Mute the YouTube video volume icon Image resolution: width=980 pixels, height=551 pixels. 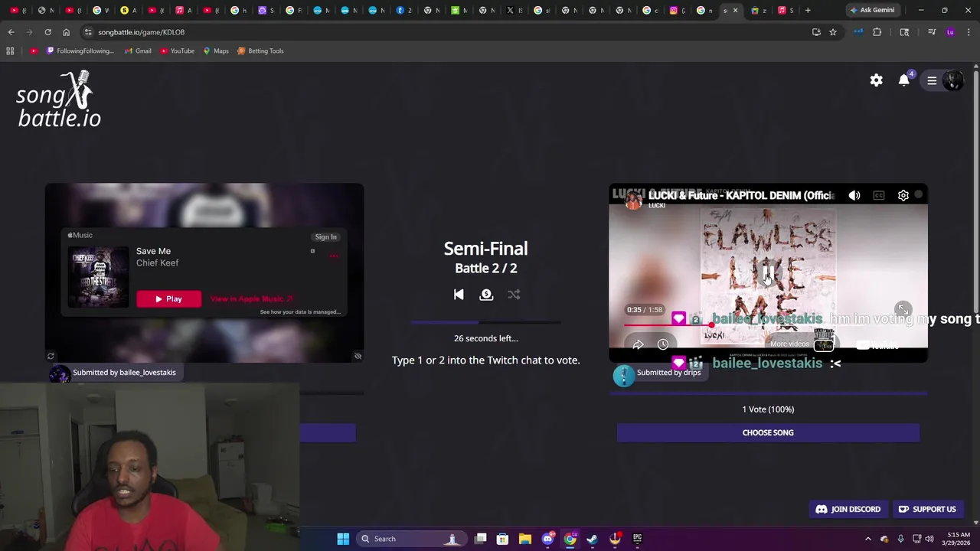tap(854, 196)
